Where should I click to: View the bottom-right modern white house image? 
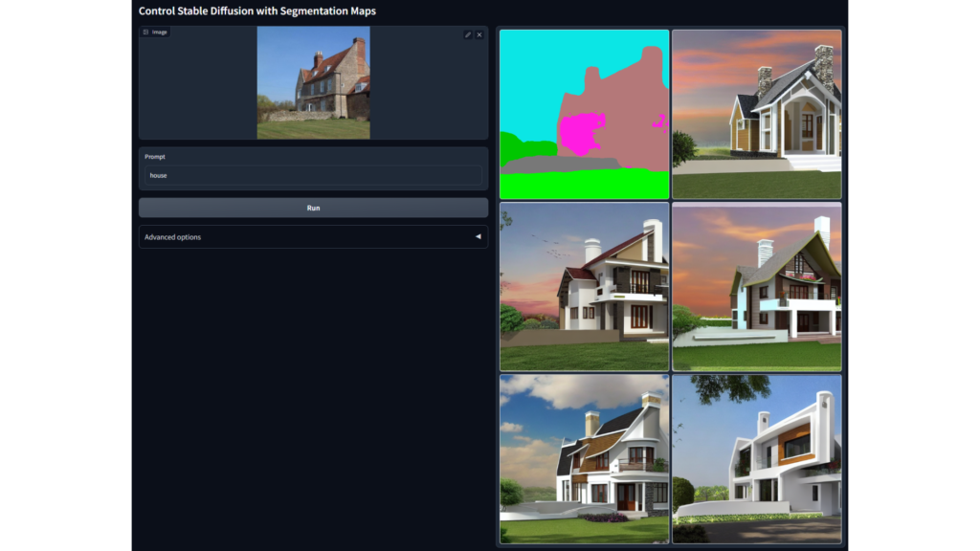[x=756, y=459]
